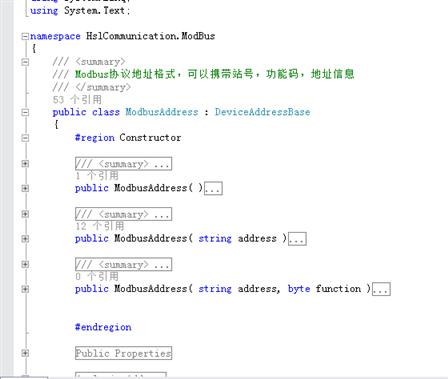Expand constructor with address and function parameters
The width and height of the screenshot is (448, 379).
(25, 289)
